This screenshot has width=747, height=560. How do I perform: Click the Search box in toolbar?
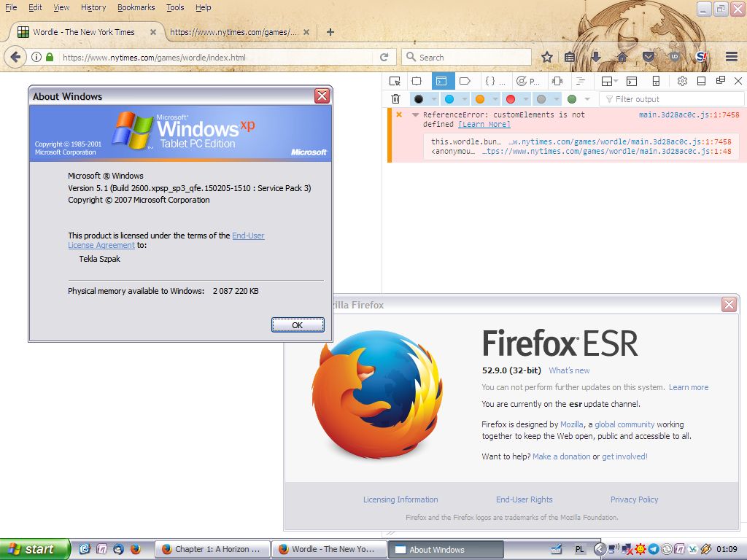coord(467,57)
